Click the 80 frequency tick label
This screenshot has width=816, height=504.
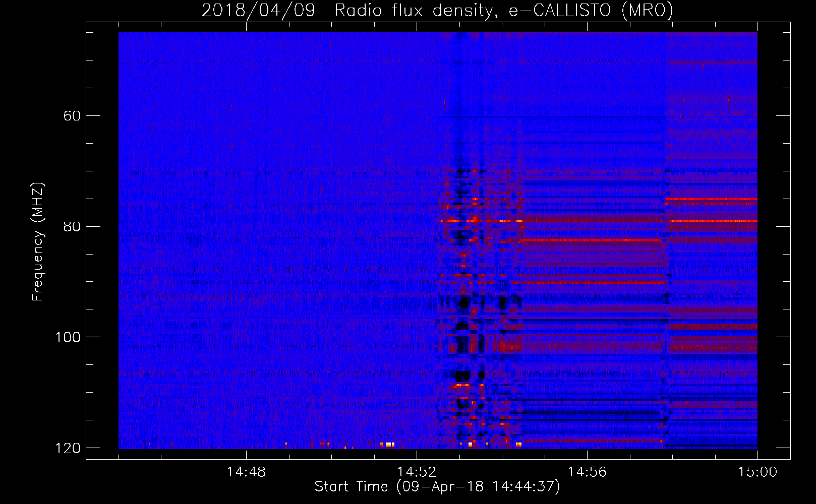coord(72,226)
